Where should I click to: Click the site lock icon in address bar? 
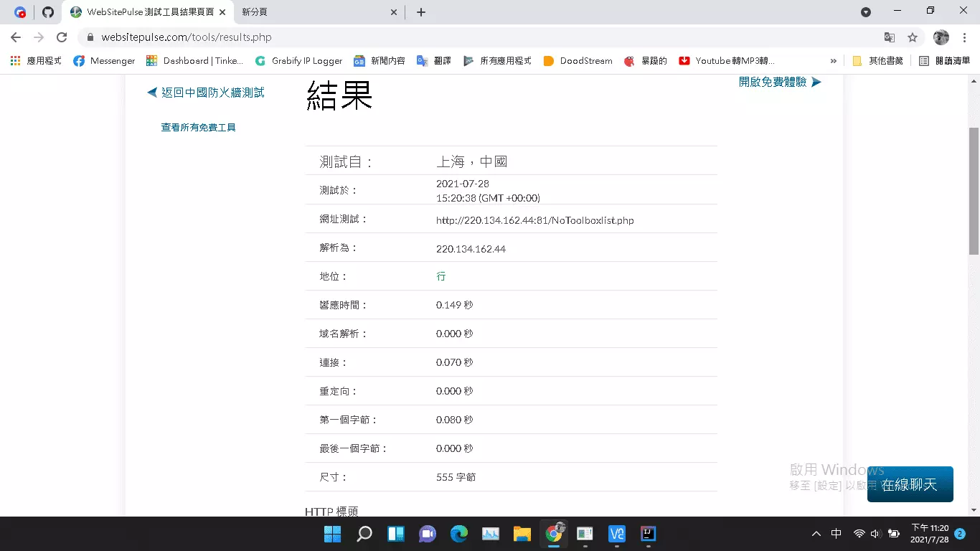(90, 37)
